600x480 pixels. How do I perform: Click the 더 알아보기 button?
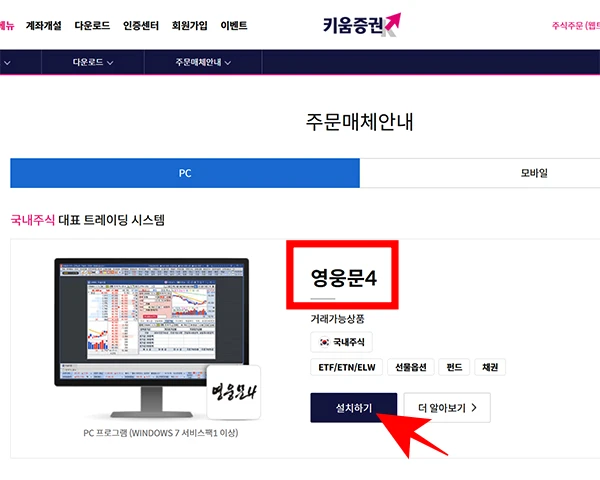[447, 408]
